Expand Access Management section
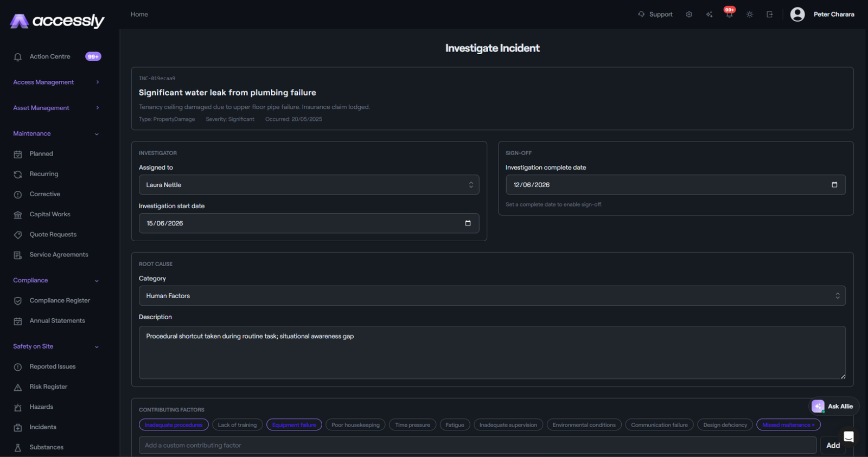 click(x=57, y=82)
